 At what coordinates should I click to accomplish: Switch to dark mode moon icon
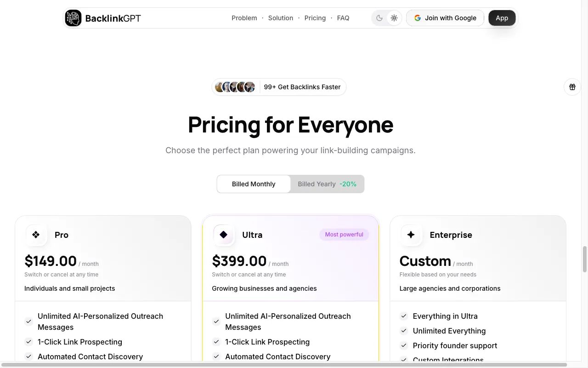(379, 18)
